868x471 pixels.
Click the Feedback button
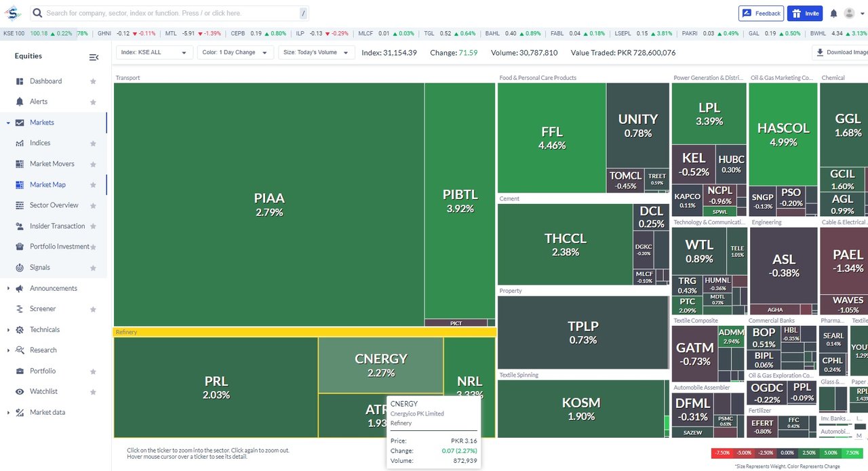[x=761, y=13]
